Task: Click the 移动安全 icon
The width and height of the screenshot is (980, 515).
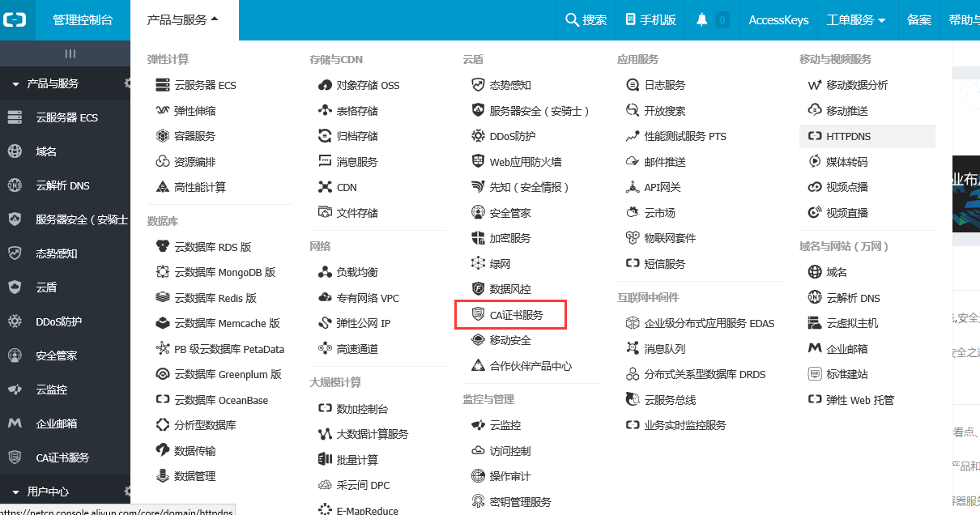Action: click(x=478, y=340)
